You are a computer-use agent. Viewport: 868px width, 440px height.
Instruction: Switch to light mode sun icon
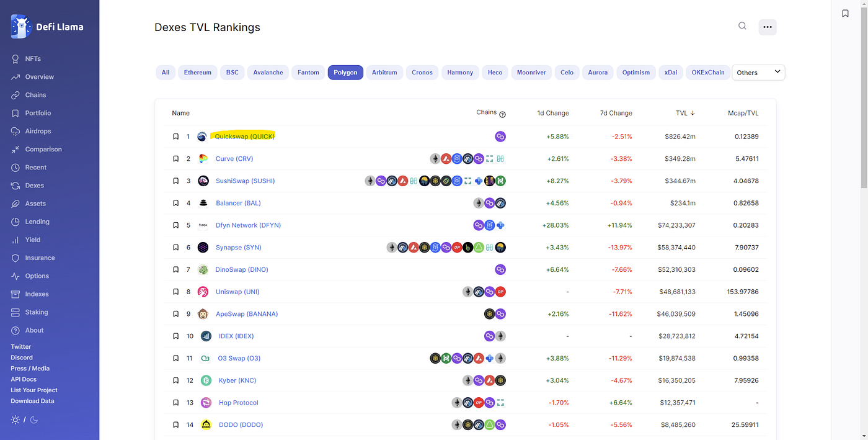pos(15,420)
